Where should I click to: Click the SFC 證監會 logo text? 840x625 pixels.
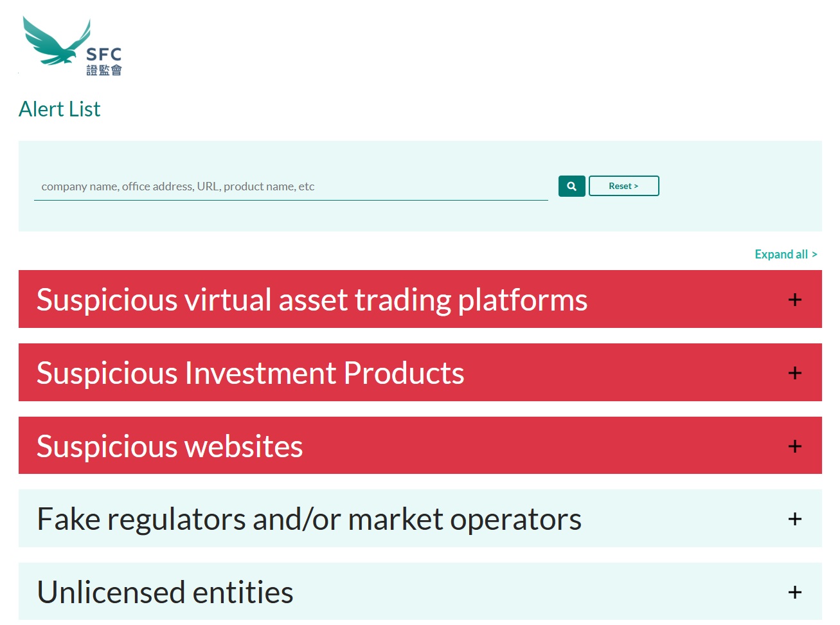[104, 62]
